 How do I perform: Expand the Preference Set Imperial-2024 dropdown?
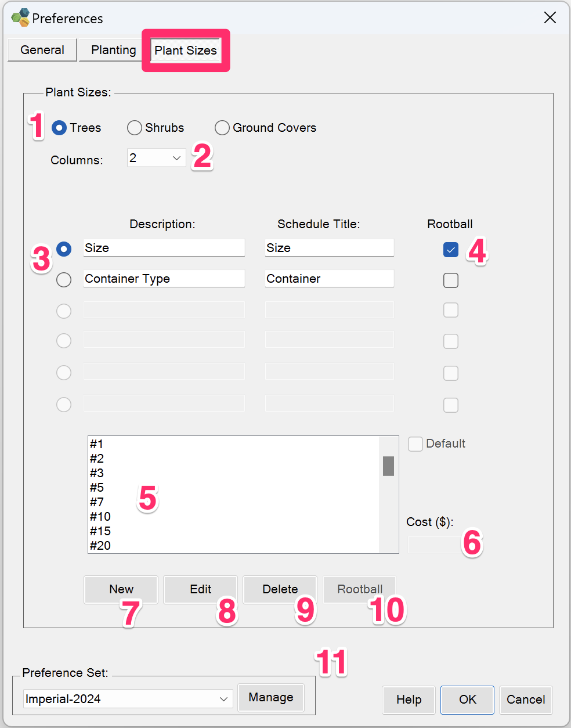128,699
